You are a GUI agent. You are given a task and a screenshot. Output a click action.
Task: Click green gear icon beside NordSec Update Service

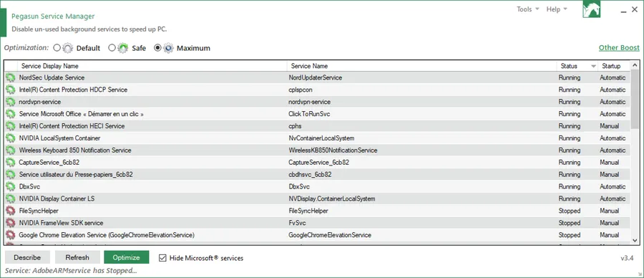tap(10, 77)
